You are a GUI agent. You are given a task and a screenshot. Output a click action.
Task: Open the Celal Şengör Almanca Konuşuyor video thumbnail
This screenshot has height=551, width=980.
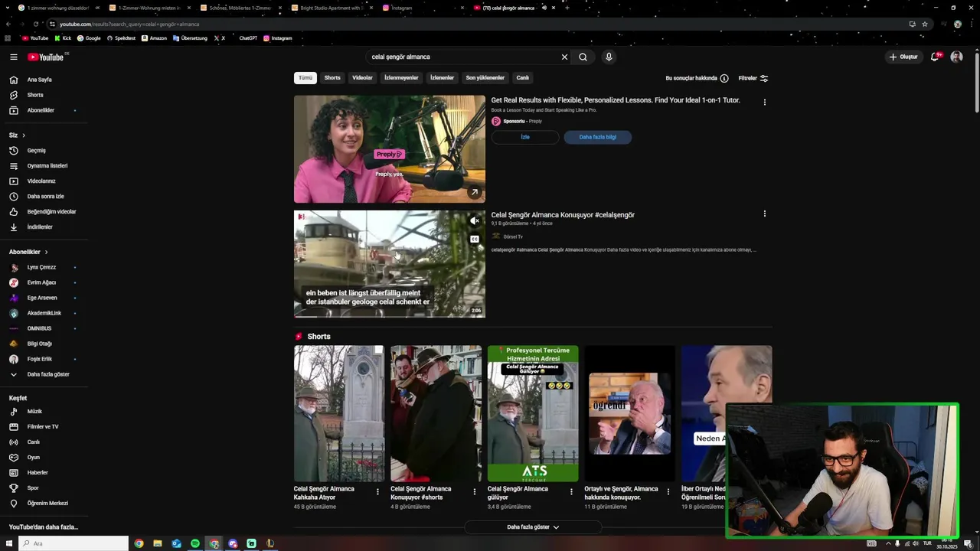[x=390, y=264]
